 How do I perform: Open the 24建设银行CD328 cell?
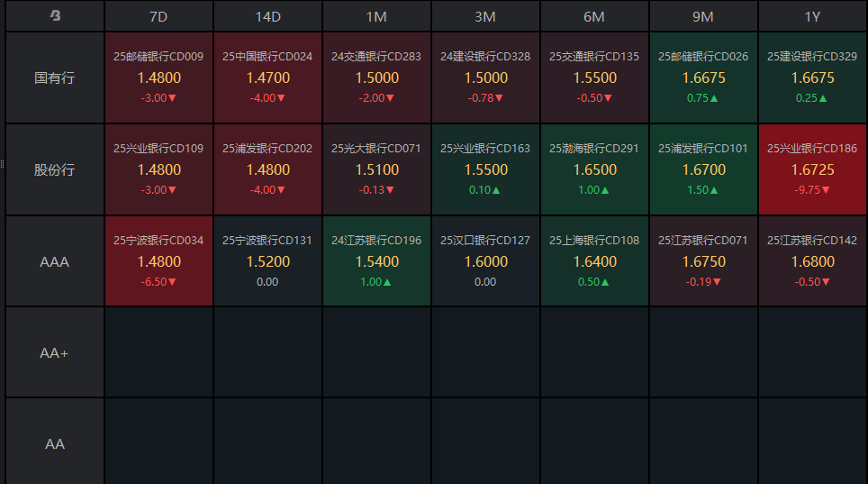[485, 78]
